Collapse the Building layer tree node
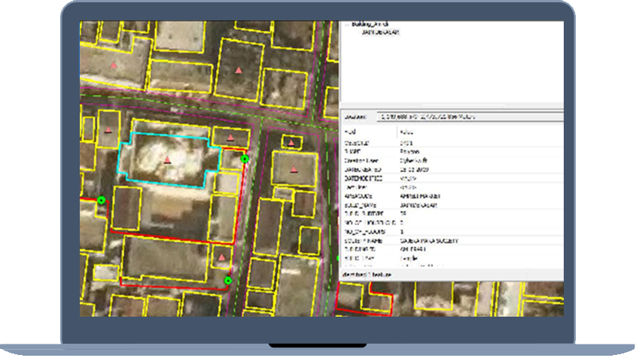Screen dimensions: 636x364 coord(347,24)
